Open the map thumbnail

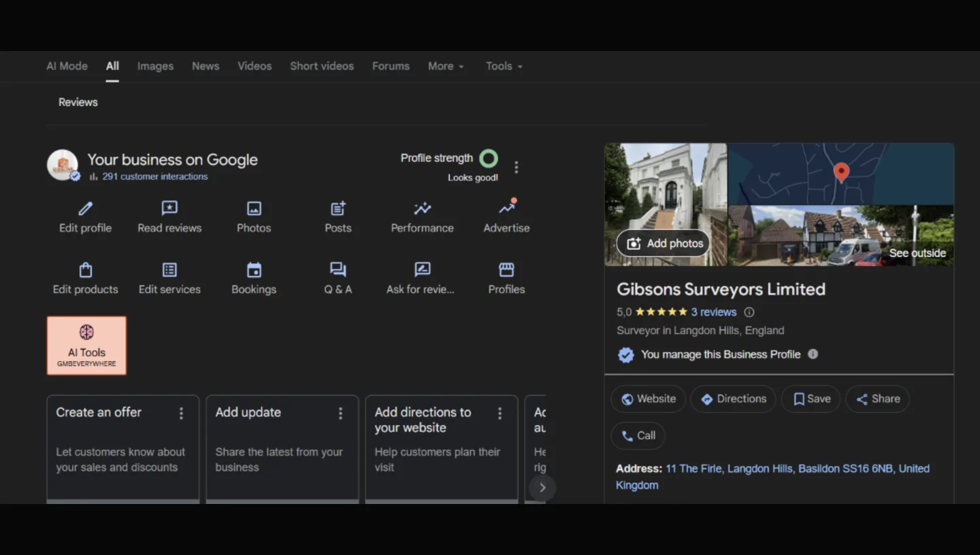coord(841,173)
